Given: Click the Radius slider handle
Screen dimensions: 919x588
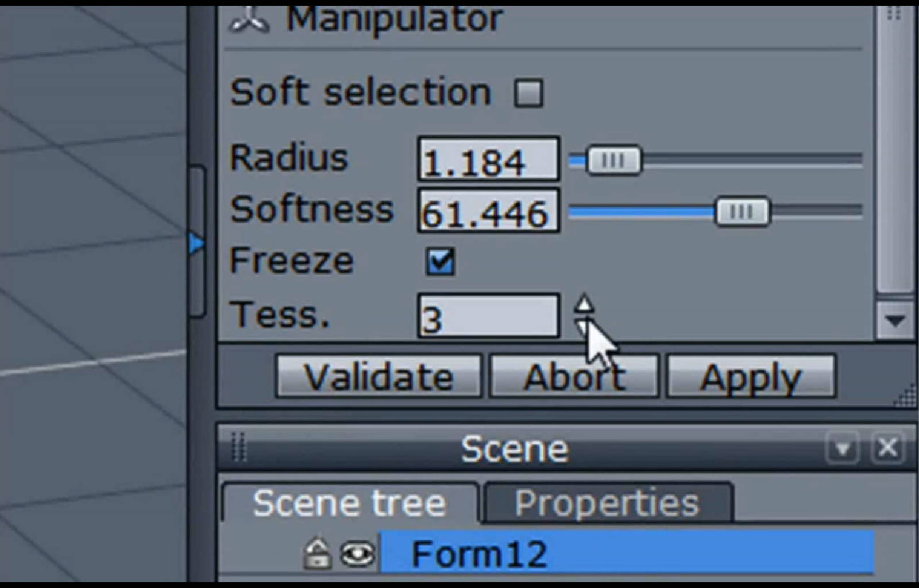Looking at the screenshot, I should point(613,160).
